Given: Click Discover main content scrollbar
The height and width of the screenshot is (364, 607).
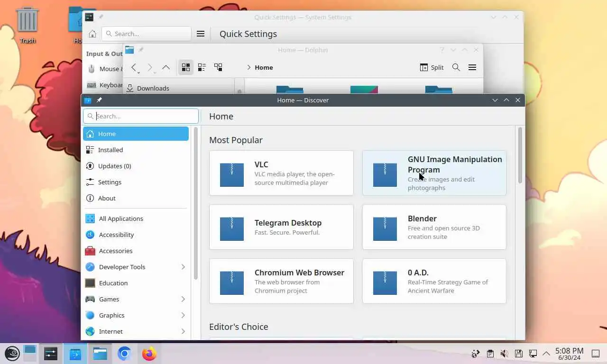Looking at the screenshot, I should pyautogui.click(x=520, y=155).
